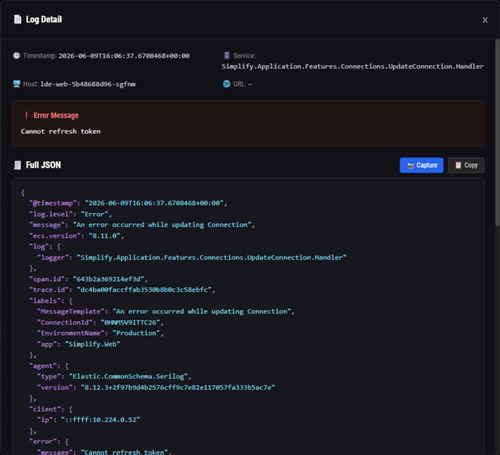
Task: Click the "app": "Simplify.Web" line
Action: [x=79, y=344]
